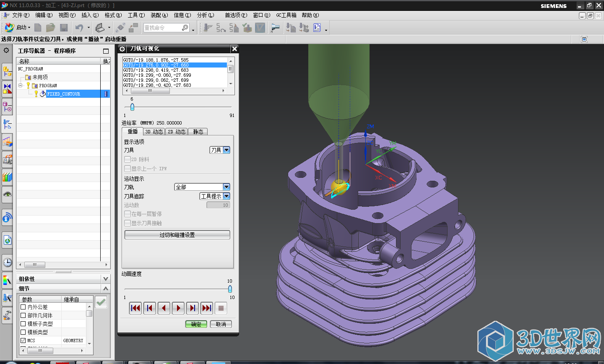This screenshot has width=604, height=364.
Task: Switch to the 3D 动态 tab
Action: click(154, 132)
